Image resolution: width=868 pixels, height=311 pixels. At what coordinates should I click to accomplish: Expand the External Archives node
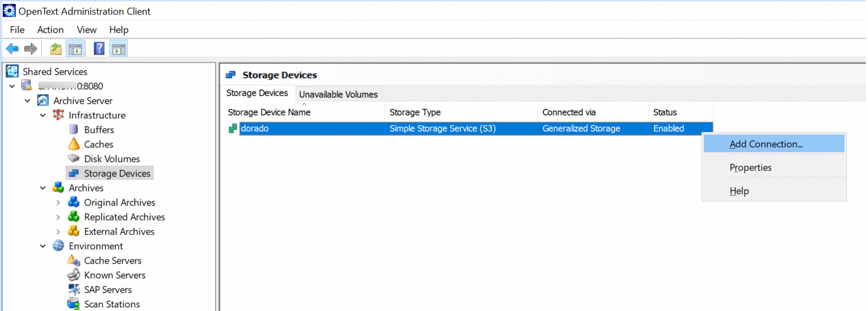pos(58,231)
